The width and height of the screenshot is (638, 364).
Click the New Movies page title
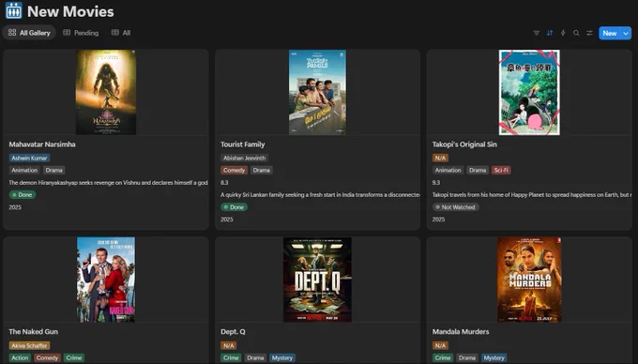70,11
